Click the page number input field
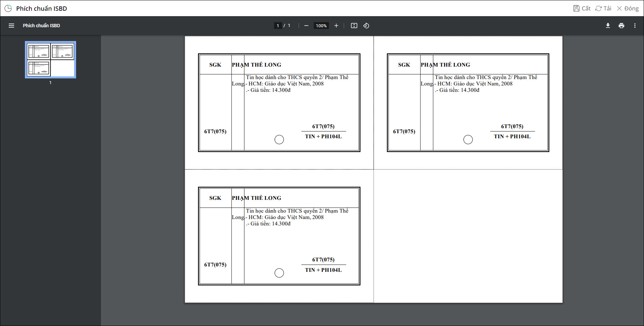Image resolution: width=644 pixels, height=326 pixels. 278,26
